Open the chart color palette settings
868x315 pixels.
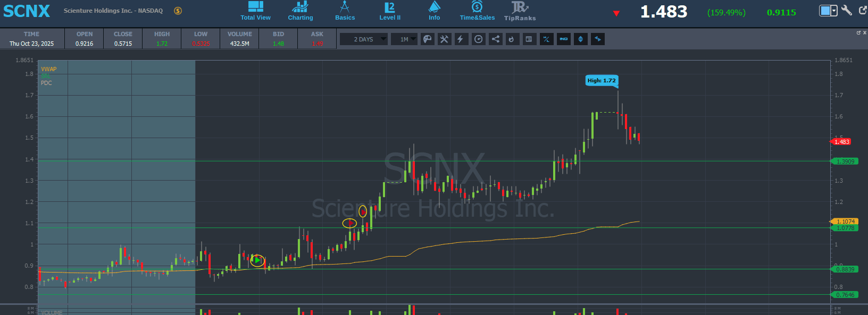[428, 39]
